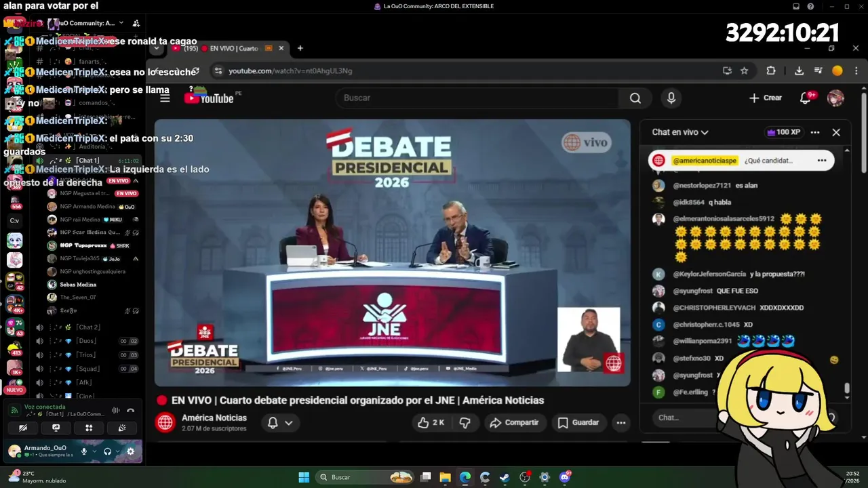
Task: Open Discord microphone input options chevron
Action: [94, 451]
